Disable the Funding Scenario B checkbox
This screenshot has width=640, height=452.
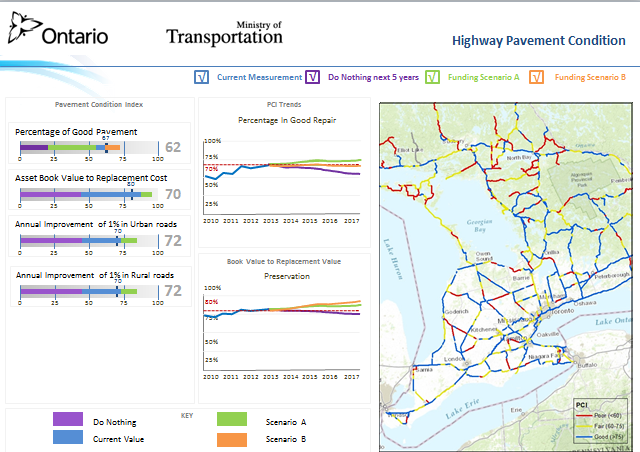coord(537,77)
